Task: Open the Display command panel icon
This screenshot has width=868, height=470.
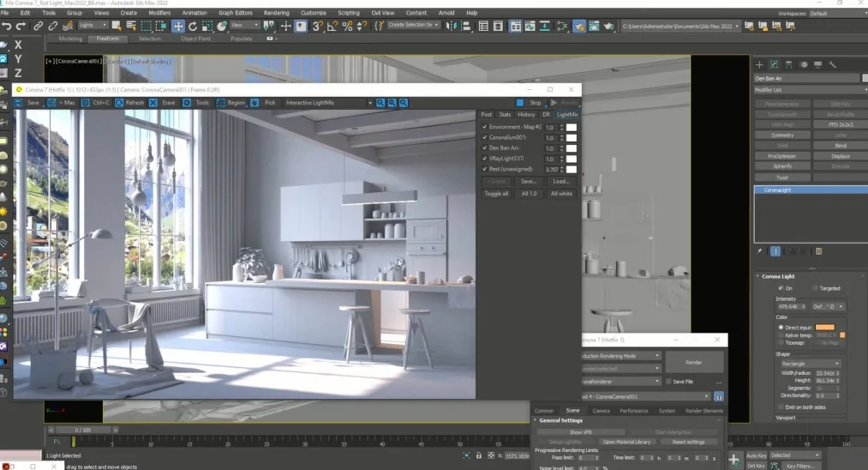Action: click(x=817, y=64)
